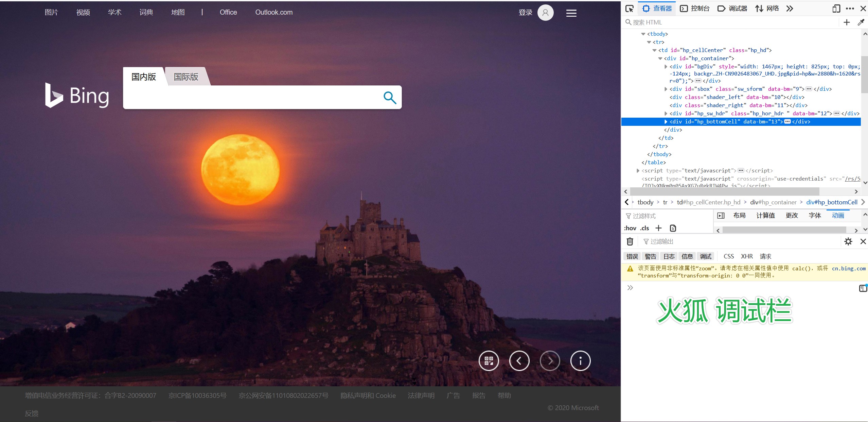Expand the div sbox node
This screenshot has width=868, height=422.
point(666,89)
